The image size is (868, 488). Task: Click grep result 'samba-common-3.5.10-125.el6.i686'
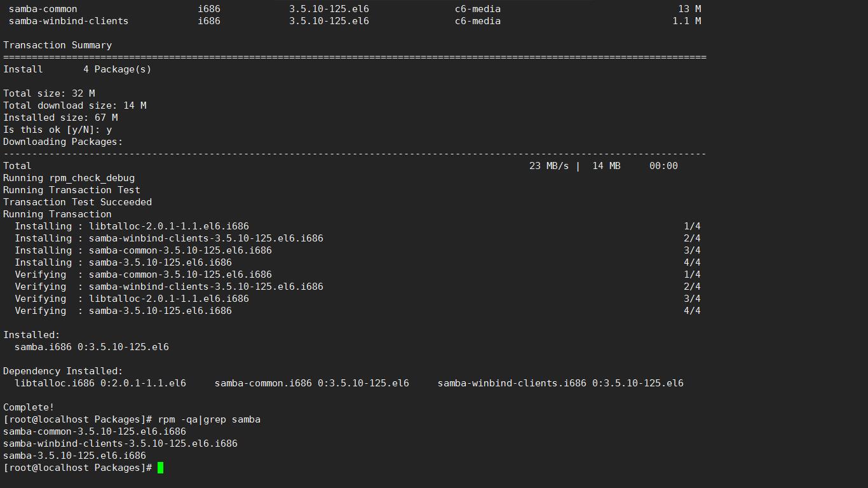pyautogui.click(x=95, y=431)
